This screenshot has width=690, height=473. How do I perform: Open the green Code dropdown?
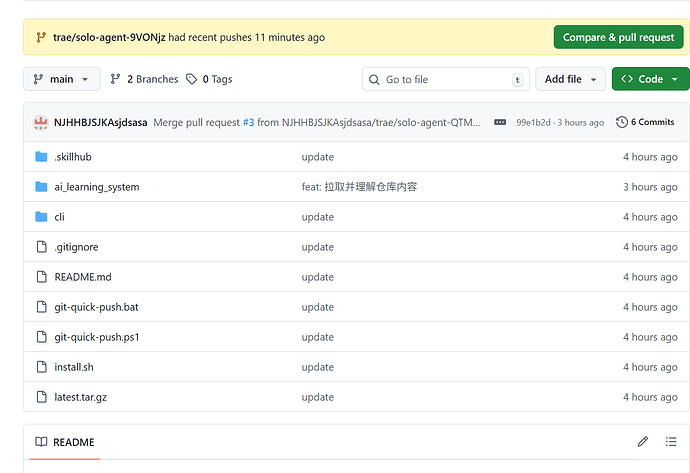coord(650,79)
